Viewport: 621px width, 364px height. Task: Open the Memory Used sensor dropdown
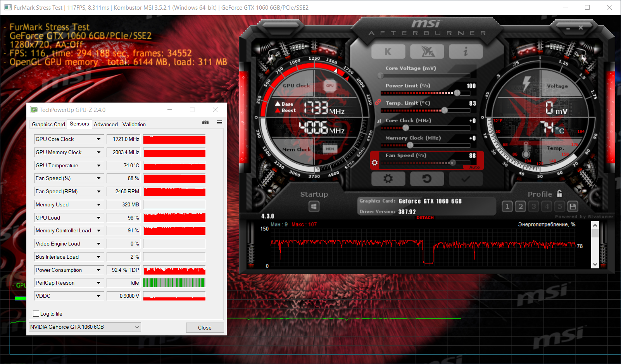pyautogui.click(x=98, y=204)
